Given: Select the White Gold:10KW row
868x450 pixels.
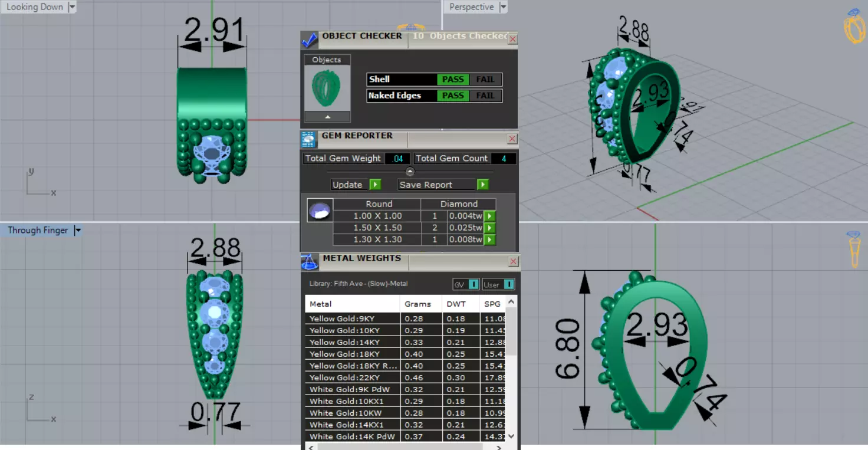Looking at the screenshot, I should tap(405, 413).
